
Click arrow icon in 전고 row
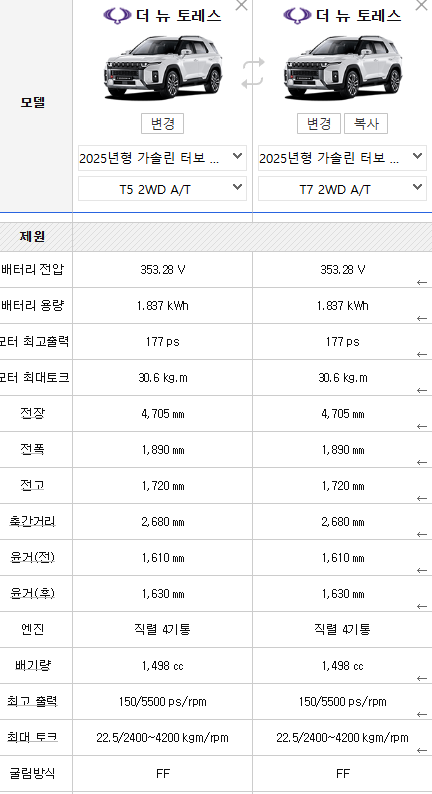pos(422,498)
